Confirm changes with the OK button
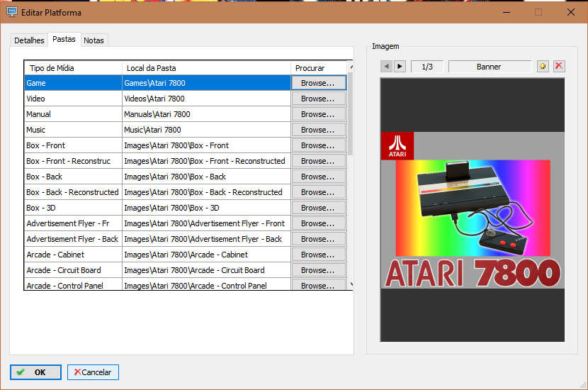The image size is (588, 390). [x=35, y=372]
